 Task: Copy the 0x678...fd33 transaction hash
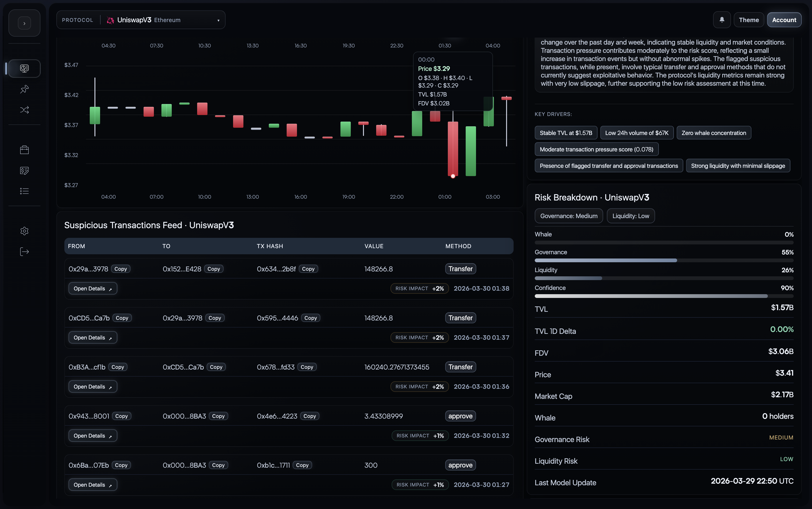307,367
